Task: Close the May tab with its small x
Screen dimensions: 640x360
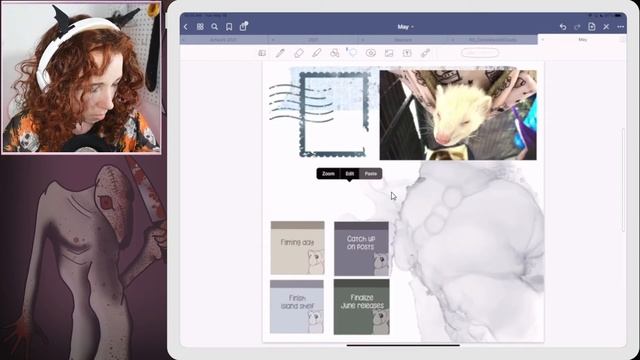Action: (542, 40)
